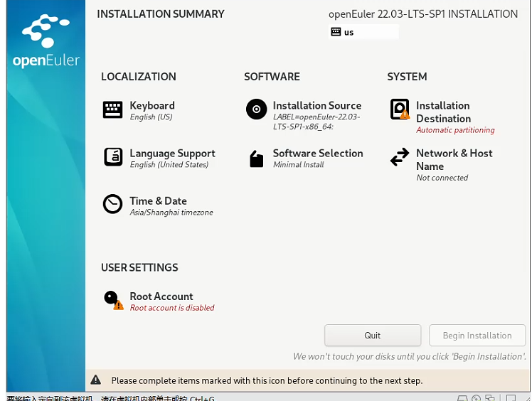Click the Installation Destination disk icon
The width and height of the screenshot is (532, 401).
pyautogui.click(x=400, y=109)
